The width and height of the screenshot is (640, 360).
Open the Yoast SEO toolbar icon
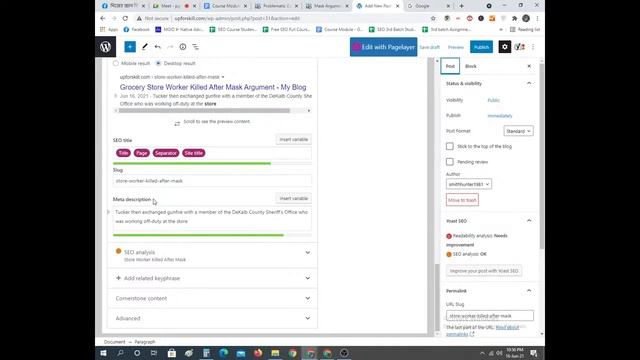519,47
